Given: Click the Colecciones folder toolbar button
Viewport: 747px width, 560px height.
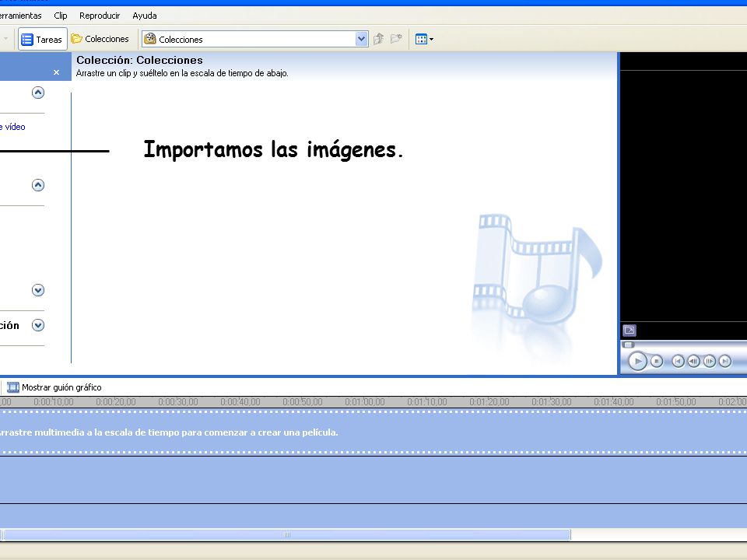Looking at the screenshot, I should (x=100, y=39).
